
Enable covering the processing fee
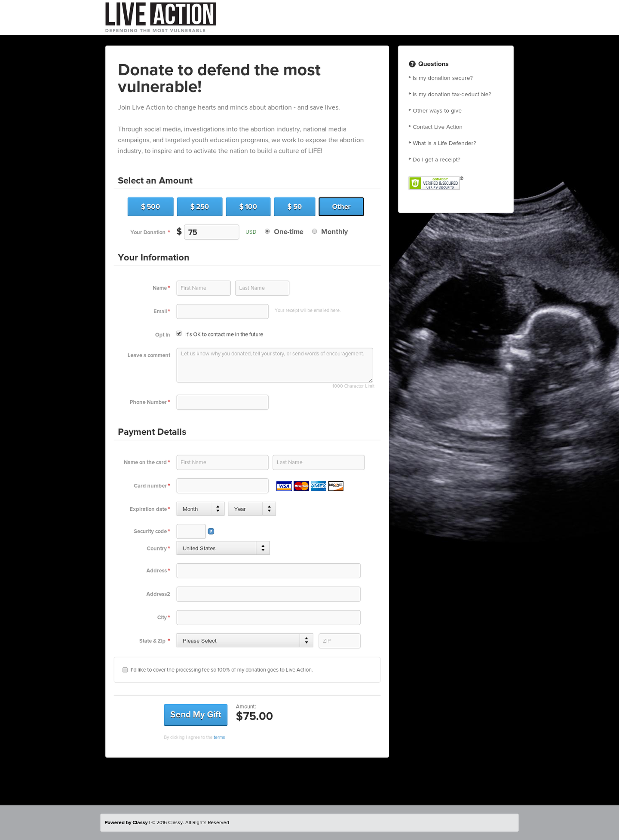point(125,670)
